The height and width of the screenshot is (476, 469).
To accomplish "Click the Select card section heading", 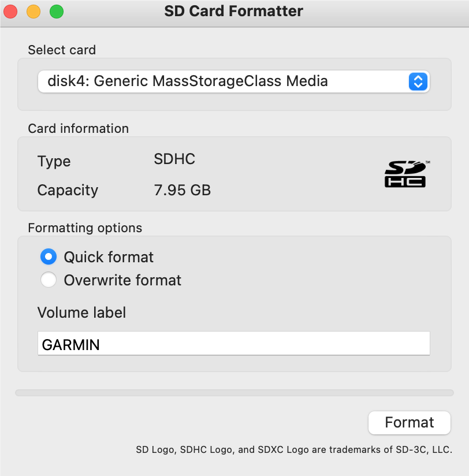I will (62, 50).
